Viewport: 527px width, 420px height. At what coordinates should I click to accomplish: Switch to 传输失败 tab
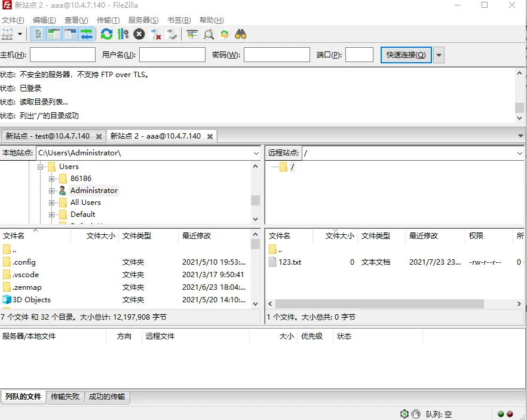click(x=65, y=397)
